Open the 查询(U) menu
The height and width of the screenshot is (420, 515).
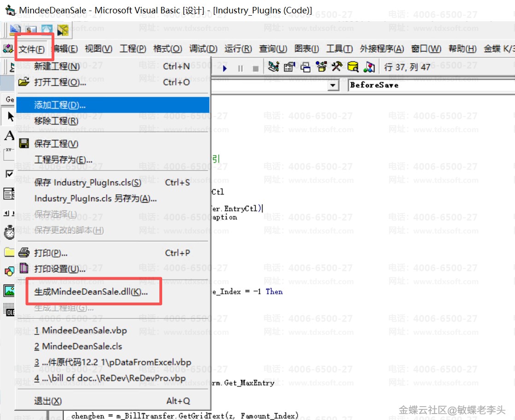(273, 49)
